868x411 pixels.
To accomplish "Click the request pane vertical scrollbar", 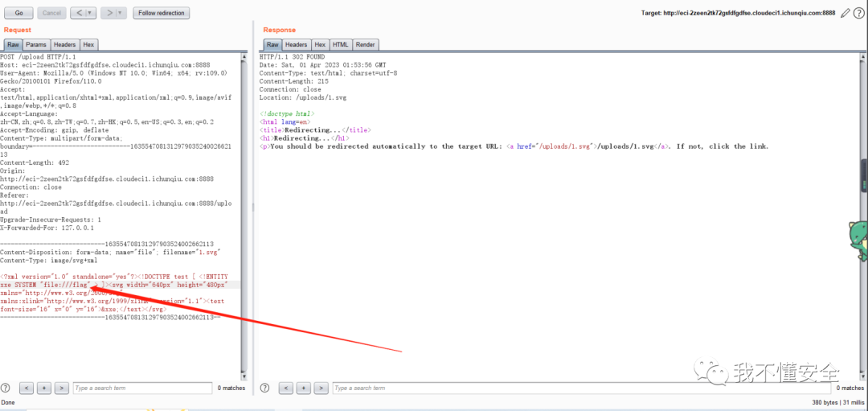I will [x=244, y=216].
